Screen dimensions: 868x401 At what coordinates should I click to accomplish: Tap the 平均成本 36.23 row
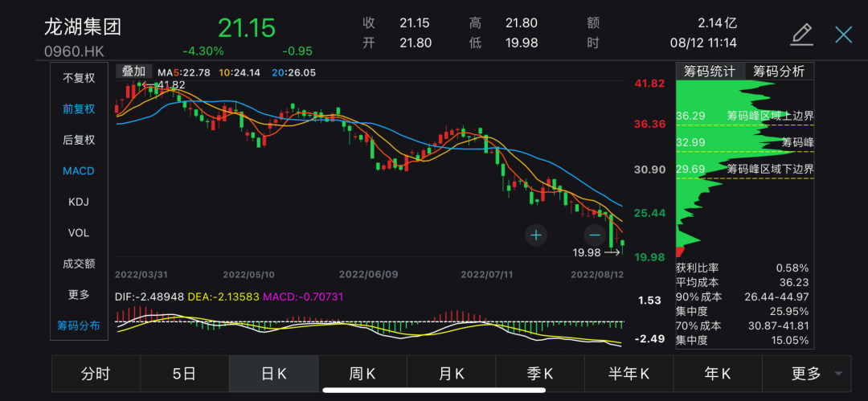tap(743, 282)
